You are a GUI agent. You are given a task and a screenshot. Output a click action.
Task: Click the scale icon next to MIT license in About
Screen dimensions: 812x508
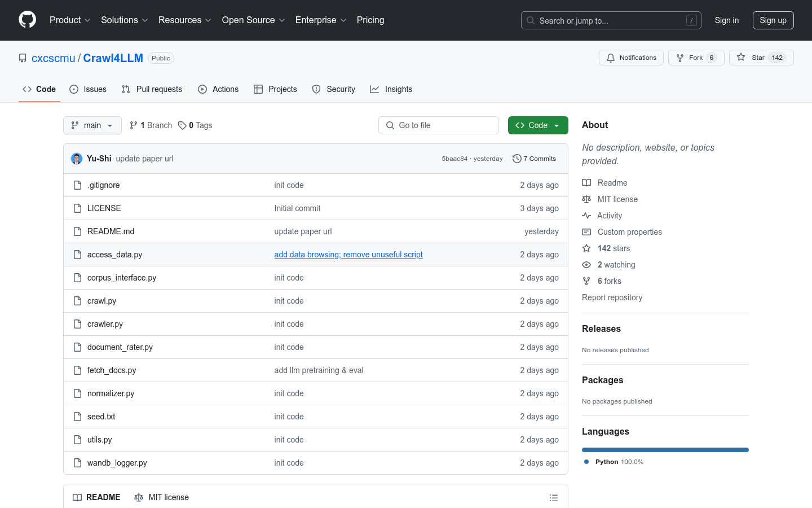coord(586,199)
